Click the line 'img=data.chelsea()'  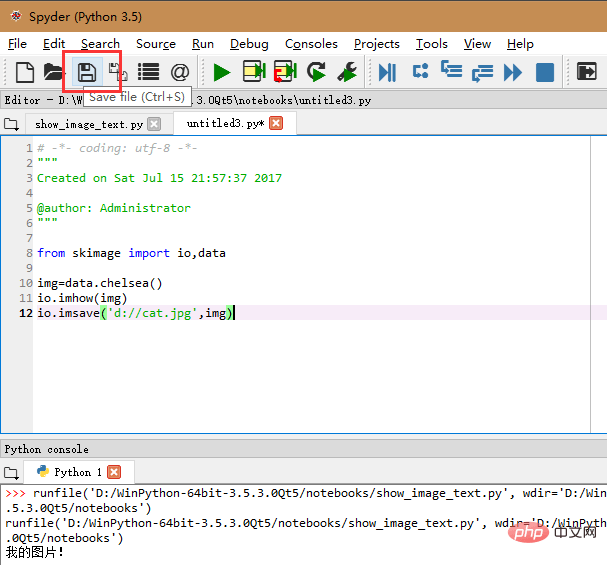[x=100, y=283]
